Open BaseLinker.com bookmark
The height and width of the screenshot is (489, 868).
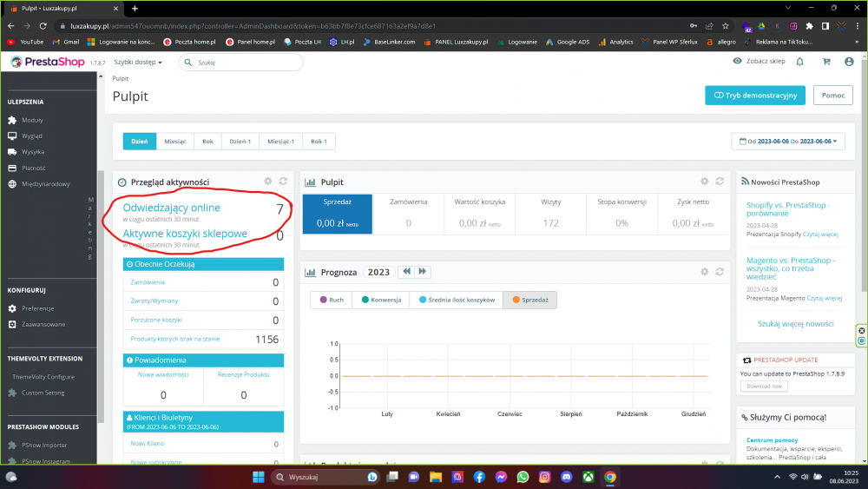tap(389, 42)
